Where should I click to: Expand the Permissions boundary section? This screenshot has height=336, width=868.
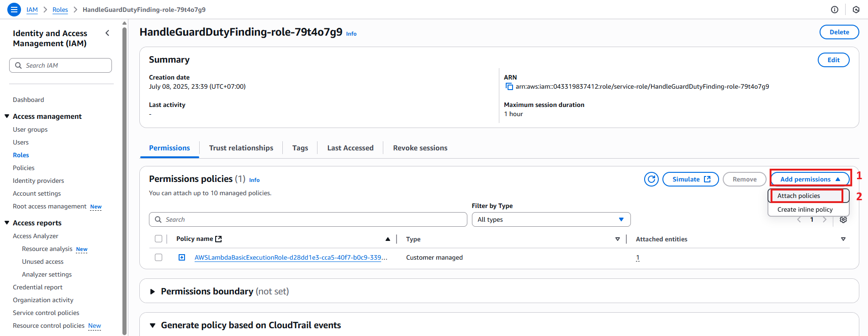click(153, 291)
